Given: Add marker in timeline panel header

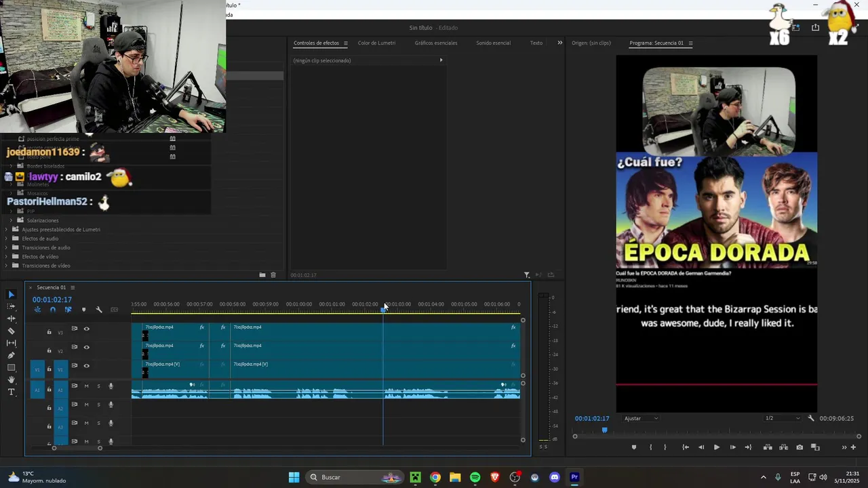Looking at the screenshot, I should pos(83,310).
